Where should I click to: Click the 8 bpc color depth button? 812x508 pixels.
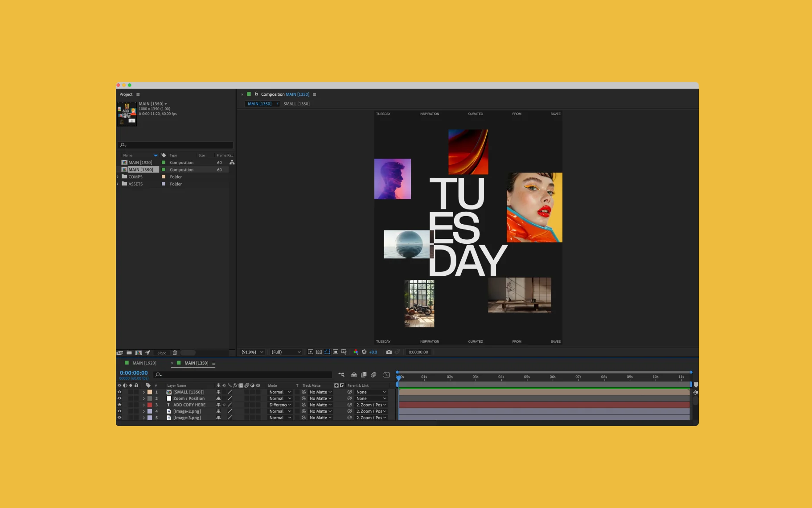[161, 353]
